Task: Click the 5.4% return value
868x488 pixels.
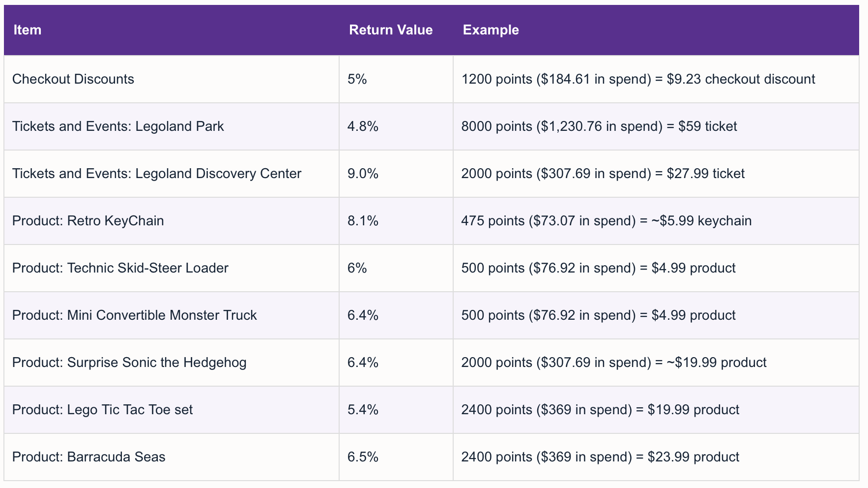Action: coord(363,410)
